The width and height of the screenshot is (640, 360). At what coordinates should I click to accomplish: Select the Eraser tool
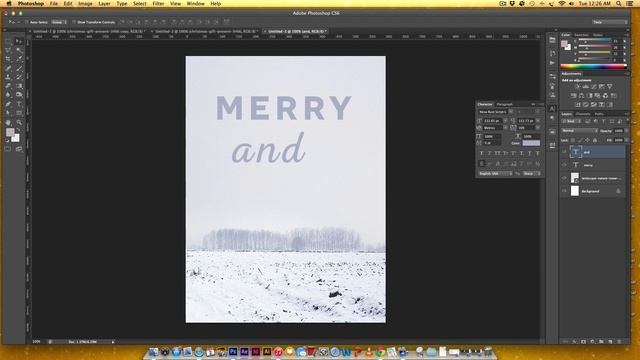8,86
